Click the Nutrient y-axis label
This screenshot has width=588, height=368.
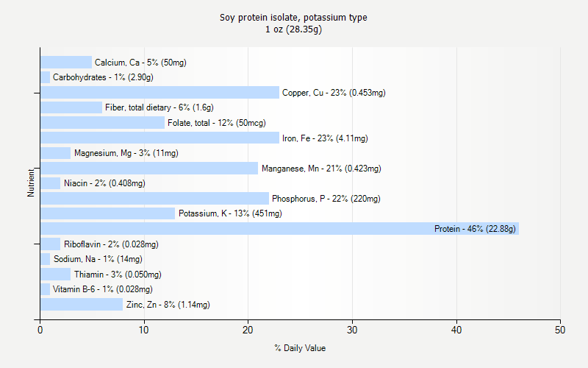point(31,183)
